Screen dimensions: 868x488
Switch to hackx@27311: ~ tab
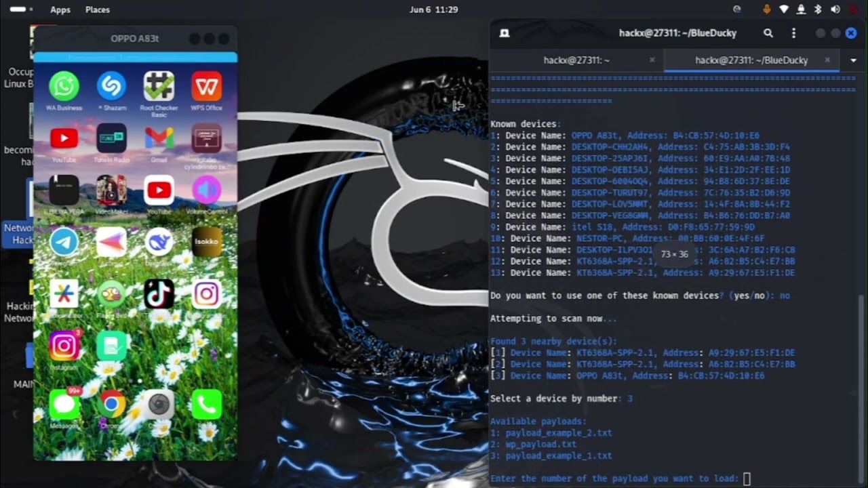tap(576, 60)
